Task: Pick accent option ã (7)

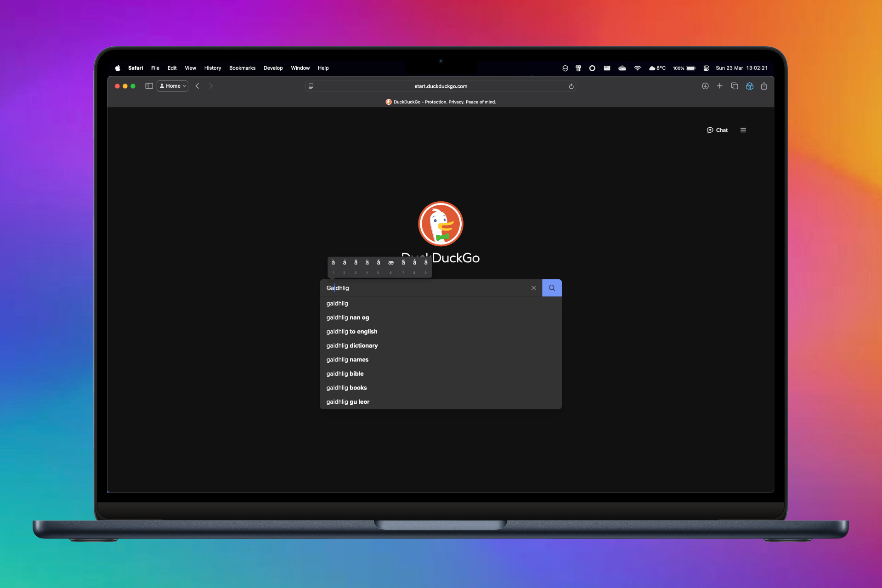Action: pos(403,266)
